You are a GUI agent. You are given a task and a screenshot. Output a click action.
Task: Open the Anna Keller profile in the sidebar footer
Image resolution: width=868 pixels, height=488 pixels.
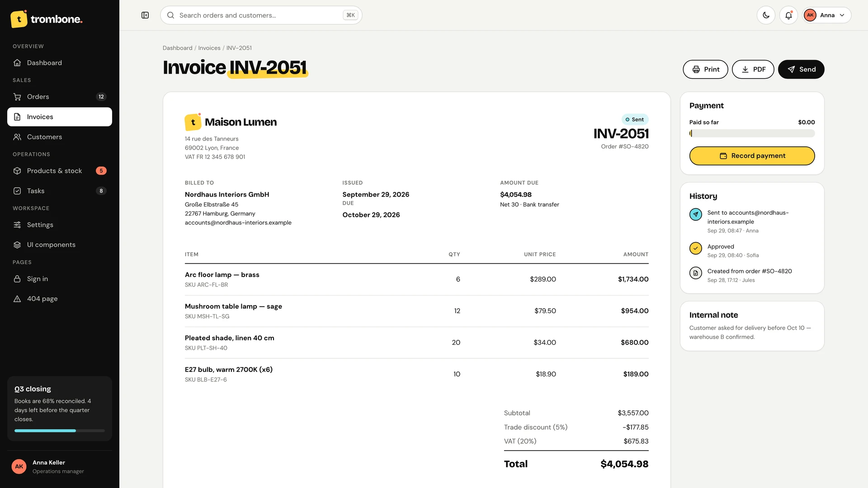[60, 466]
